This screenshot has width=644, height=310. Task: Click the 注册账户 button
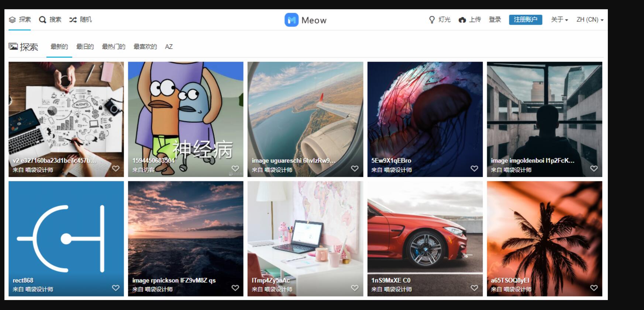(x=526, y=20)
